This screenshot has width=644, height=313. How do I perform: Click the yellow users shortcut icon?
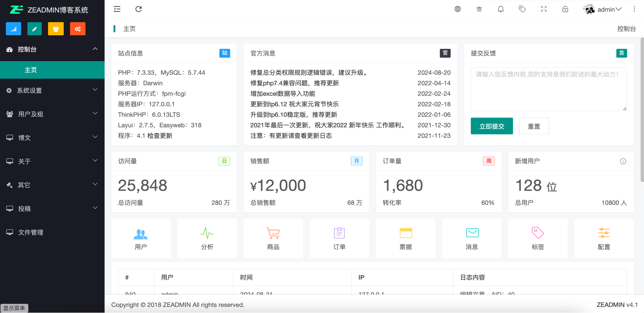56,29
